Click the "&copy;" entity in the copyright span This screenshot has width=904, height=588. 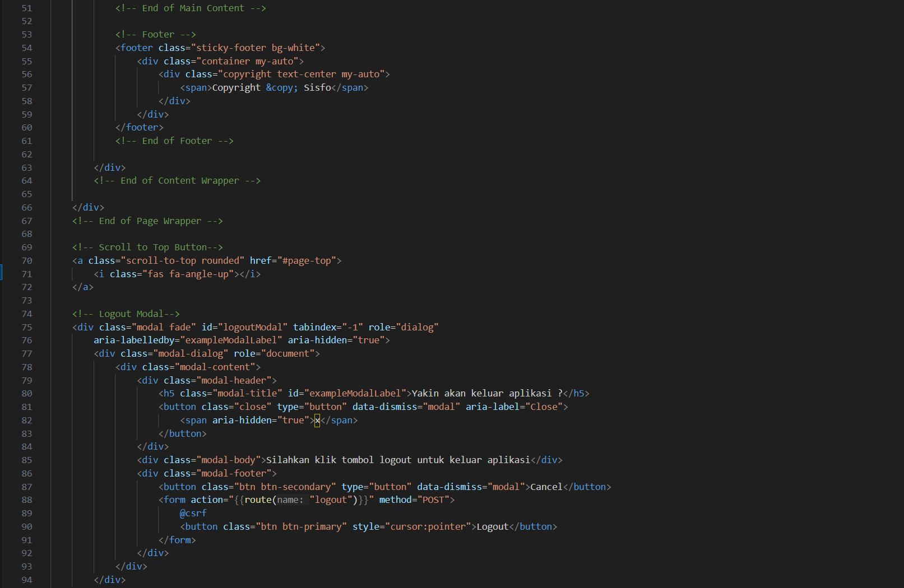pyautogui.click(x=282, y=88)
